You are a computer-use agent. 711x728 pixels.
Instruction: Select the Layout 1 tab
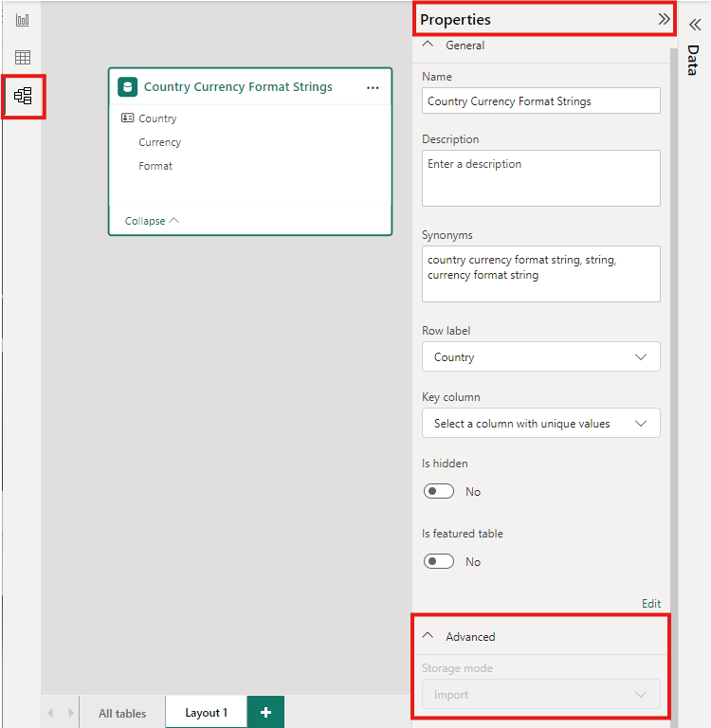click(x=207, y=712)
